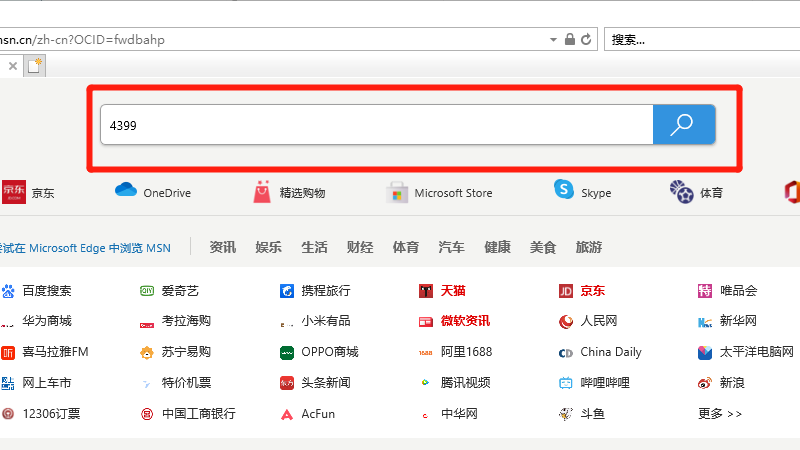Expand more sites via 更多 >>
The image size is (800, 450).
pyautogui.click(x=720, y=413)
